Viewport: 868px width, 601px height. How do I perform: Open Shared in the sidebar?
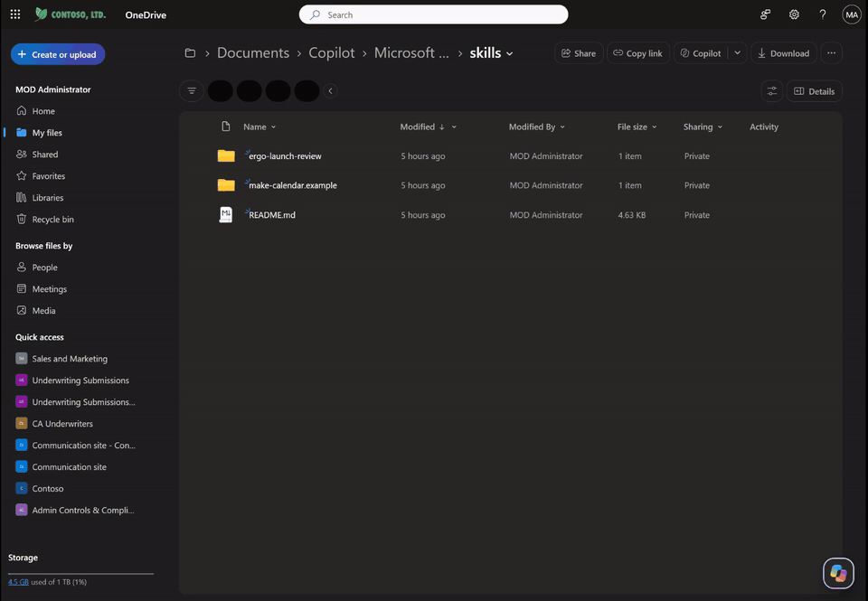(45, 154)
